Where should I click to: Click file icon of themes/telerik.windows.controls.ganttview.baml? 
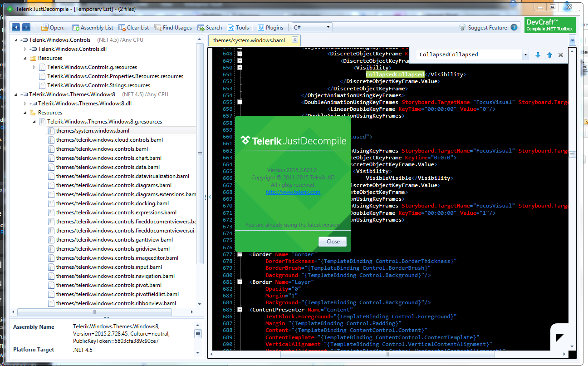tap(51, 240)
